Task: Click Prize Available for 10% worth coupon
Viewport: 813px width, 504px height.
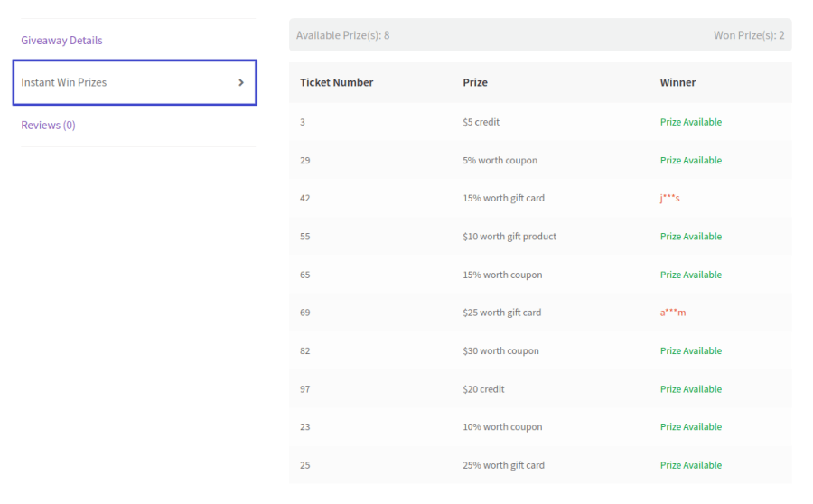Action: tap(691, 427)
